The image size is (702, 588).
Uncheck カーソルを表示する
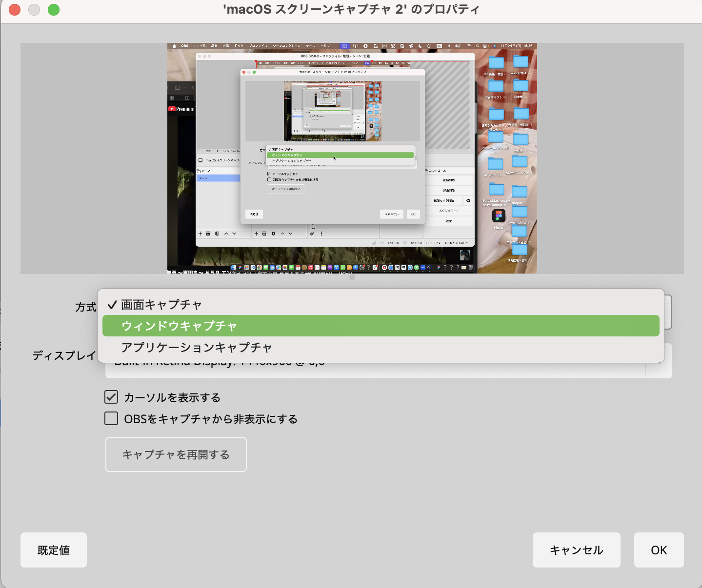click(111, 397)
